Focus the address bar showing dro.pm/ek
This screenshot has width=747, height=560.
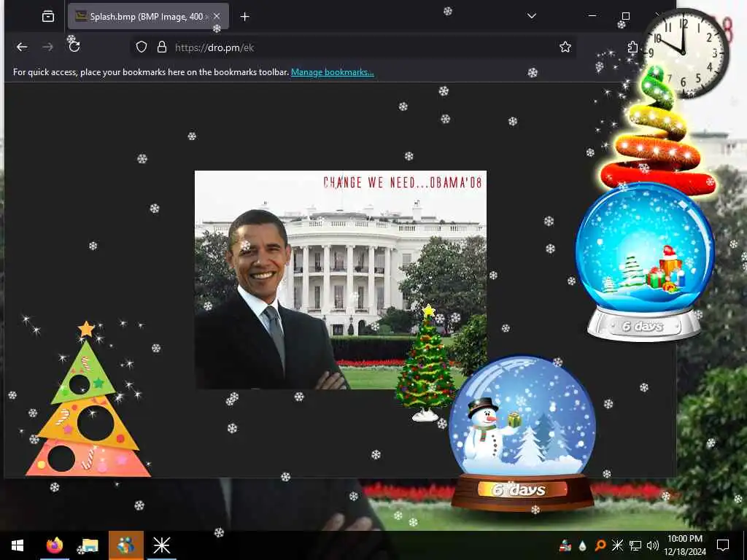pos(352,47)
